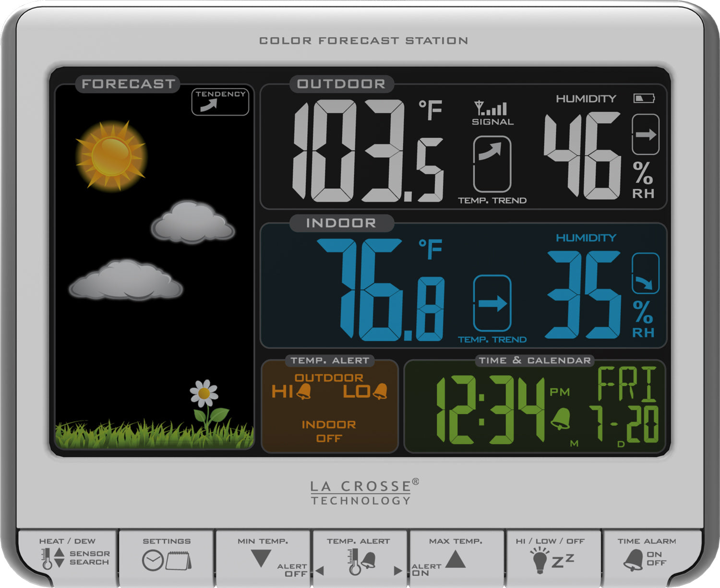Click the outdoor sensor battery icon
The image size is (720, 588).
[644, 98]
